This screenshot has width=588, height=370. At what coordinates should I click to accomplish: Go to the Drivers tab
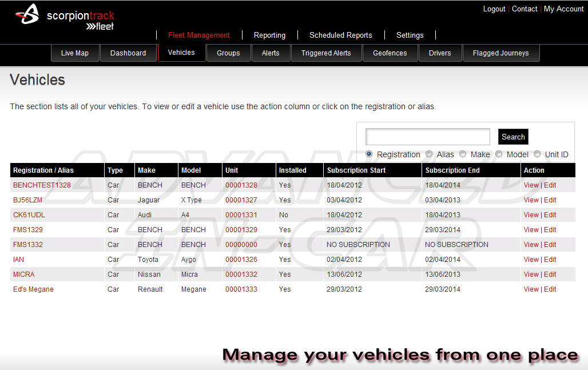tap(440, 53)
